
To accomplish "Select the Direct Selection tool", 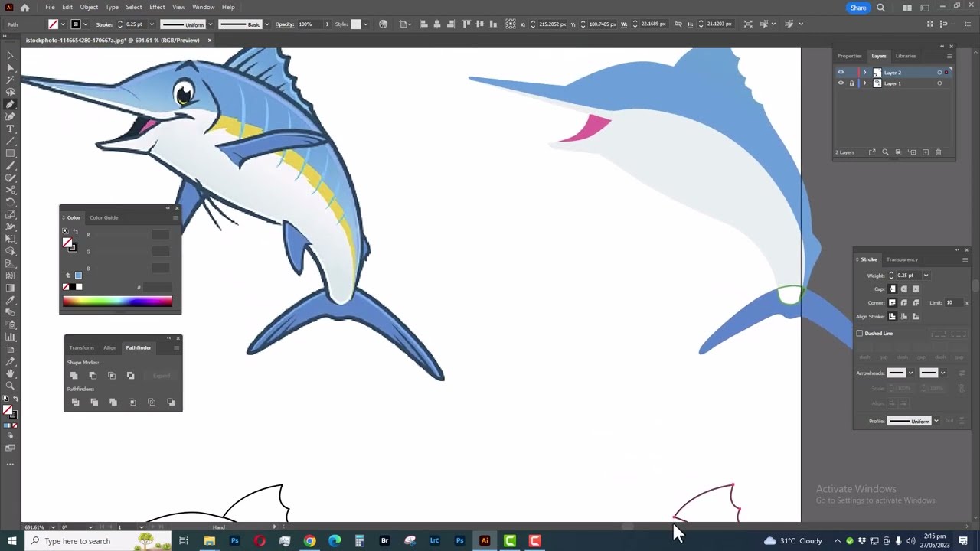I will coord(10,67).
